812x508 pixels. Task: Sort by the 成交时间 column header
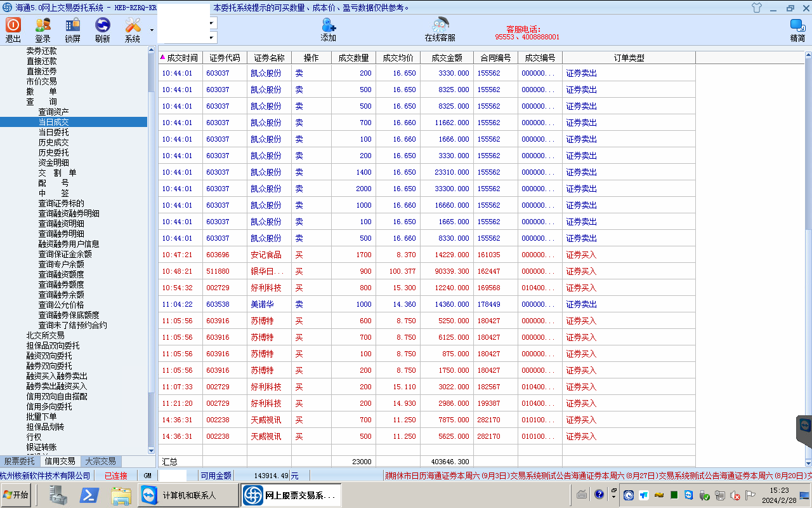(x=181, y=58)
